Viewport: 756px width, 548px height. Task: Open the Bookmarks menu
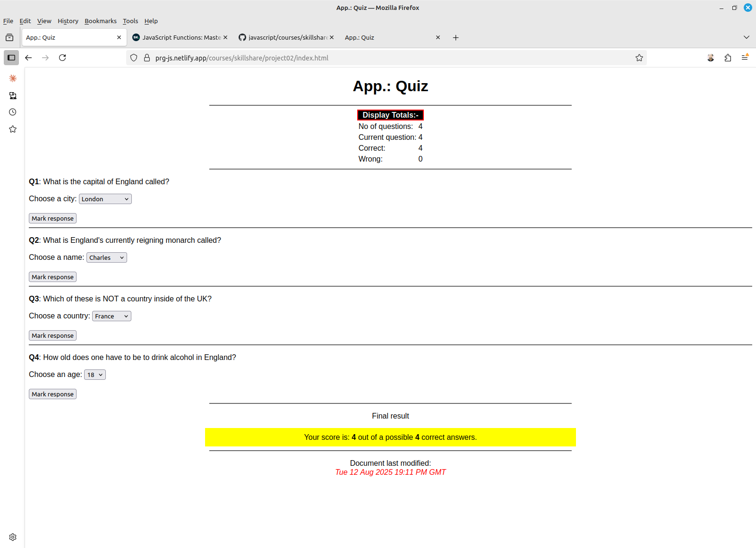(101, 21)
